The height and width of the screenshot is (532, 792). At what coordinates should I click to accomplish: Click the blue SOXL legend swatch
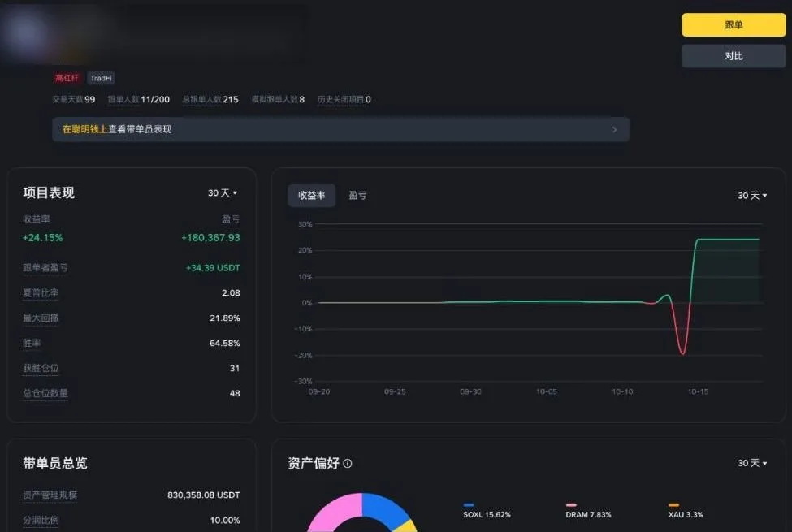click(469, 504)
